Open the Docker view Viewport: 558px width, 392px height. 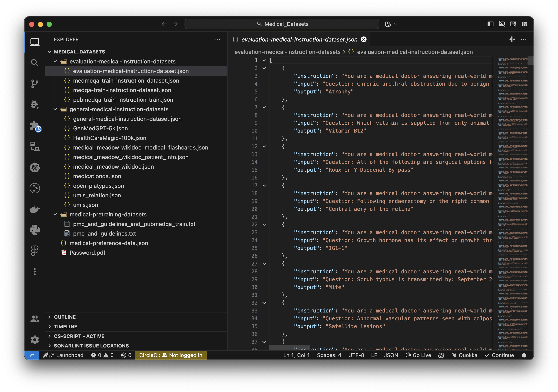35,209
